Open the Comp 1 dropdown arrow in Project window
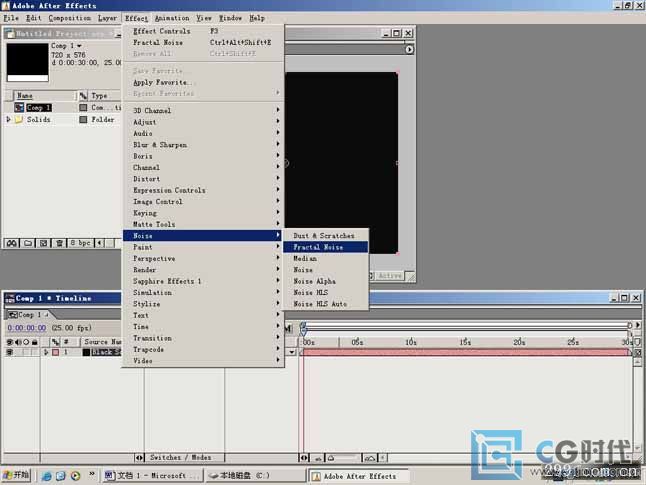 click(x=79, y=46)
